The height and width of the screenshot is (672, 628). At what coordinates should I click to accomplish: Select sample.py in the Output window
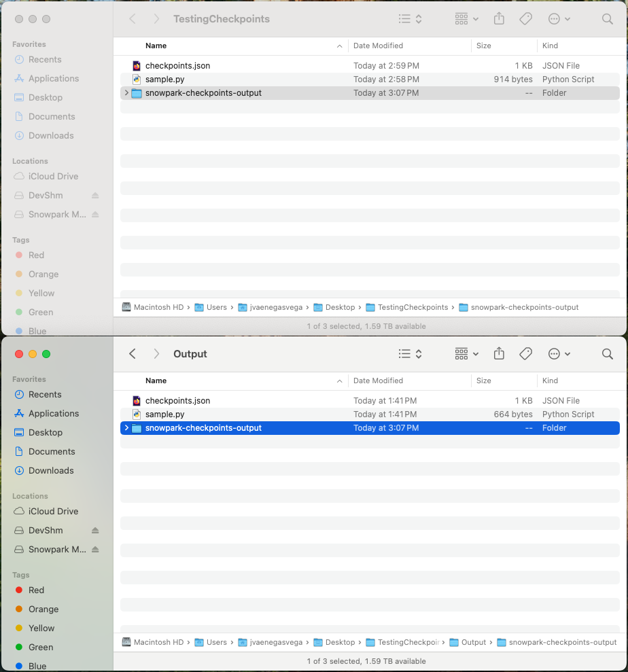tap(164, 414)
